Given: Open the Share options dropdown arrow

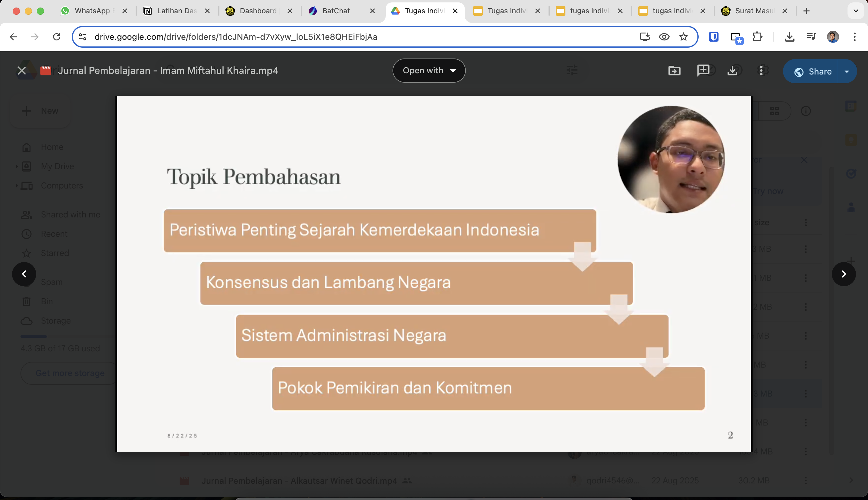Looking at the screenshot, I should pyautogui.click(x=847, y=71).
